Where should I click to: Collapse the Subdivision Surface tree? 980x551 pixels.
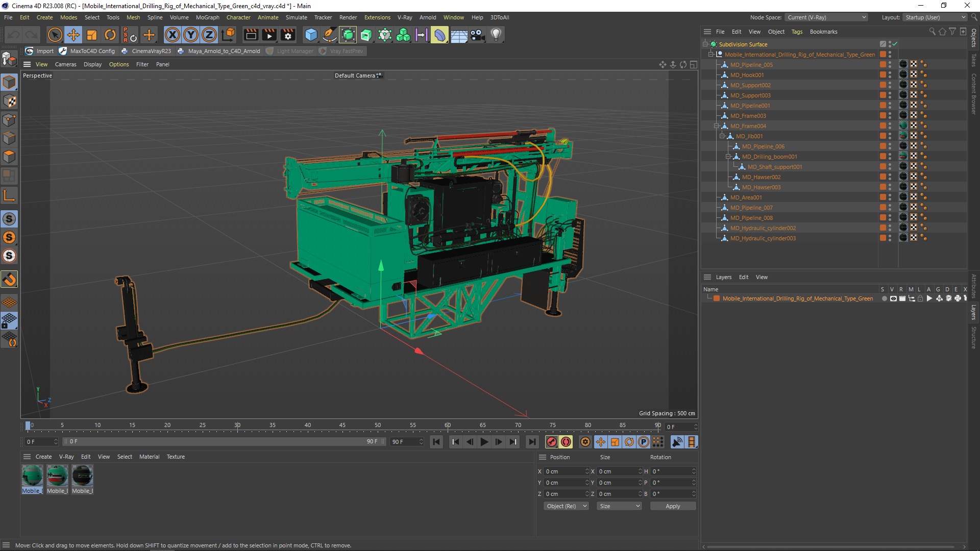[705, 44]
